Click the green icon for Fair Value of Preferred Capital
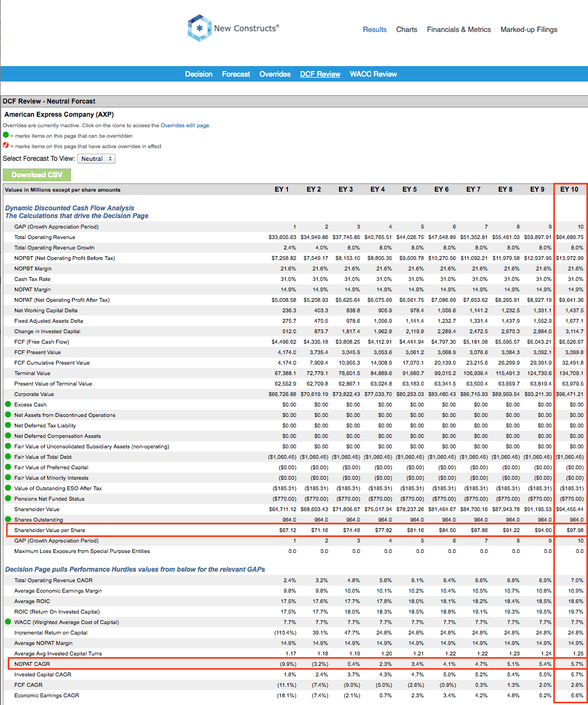This screenshot has height=705, width=588. point(8,467)
